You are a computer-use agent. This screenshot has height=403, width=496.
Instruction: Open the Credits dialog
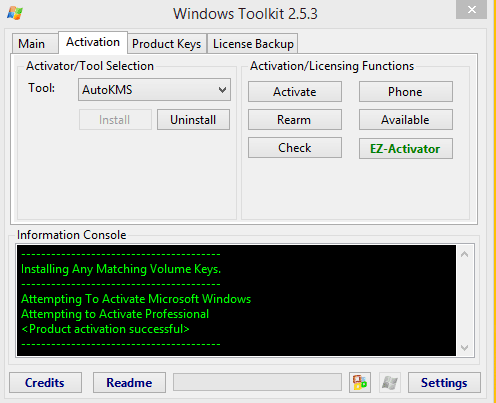pos(45,383)
